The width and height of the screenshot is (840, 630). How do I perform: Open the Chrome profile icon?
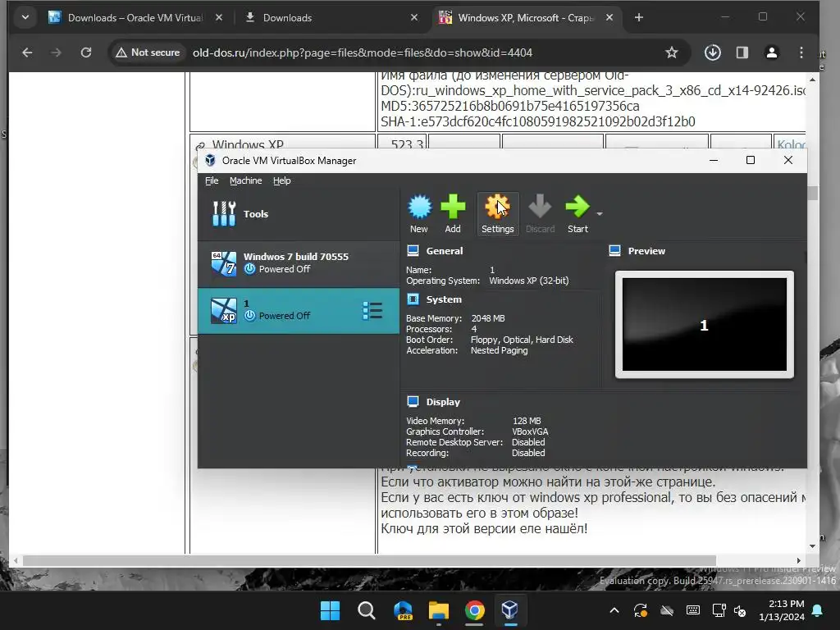pos(771,52)
